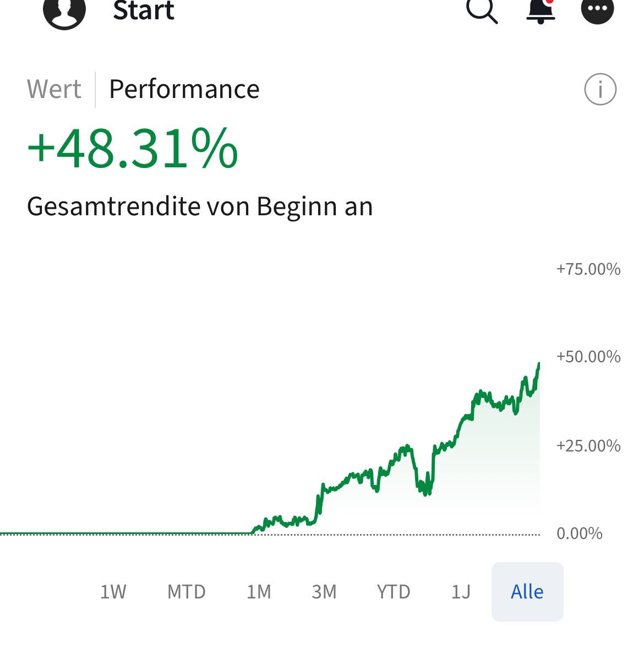The width and height of the screenshot is (644, 659).
Task: Open the three-dot more options menu
Action: 597,9
